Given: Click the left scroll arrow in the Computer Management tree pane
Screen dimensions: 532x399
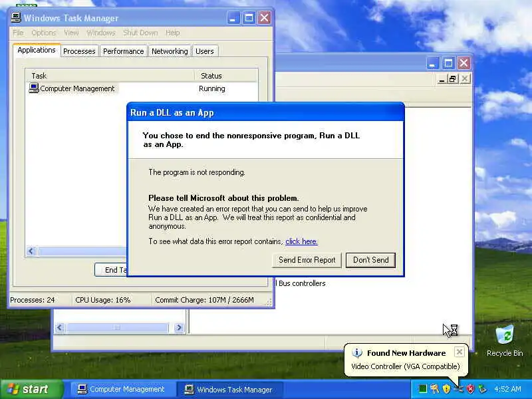Looking at the screenshot, I should coord(60,327).
